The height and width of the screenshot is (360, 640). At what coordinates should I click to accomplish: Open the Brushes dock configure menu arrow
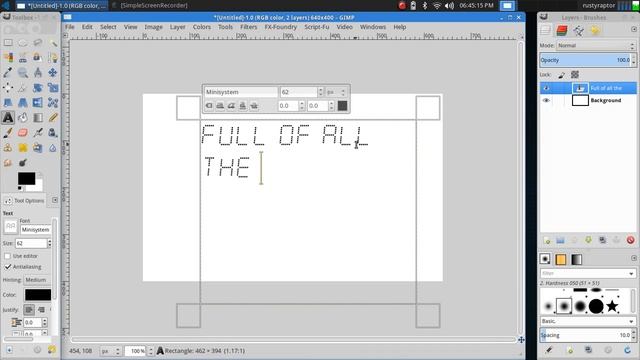[x=633, y=258]
